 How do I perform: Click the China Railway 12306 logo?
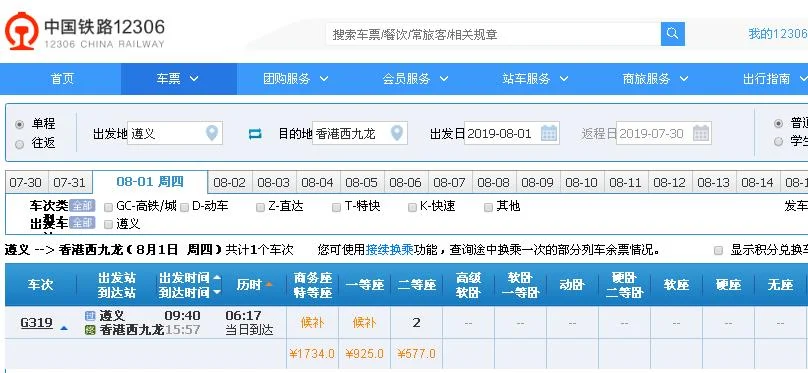85,32
